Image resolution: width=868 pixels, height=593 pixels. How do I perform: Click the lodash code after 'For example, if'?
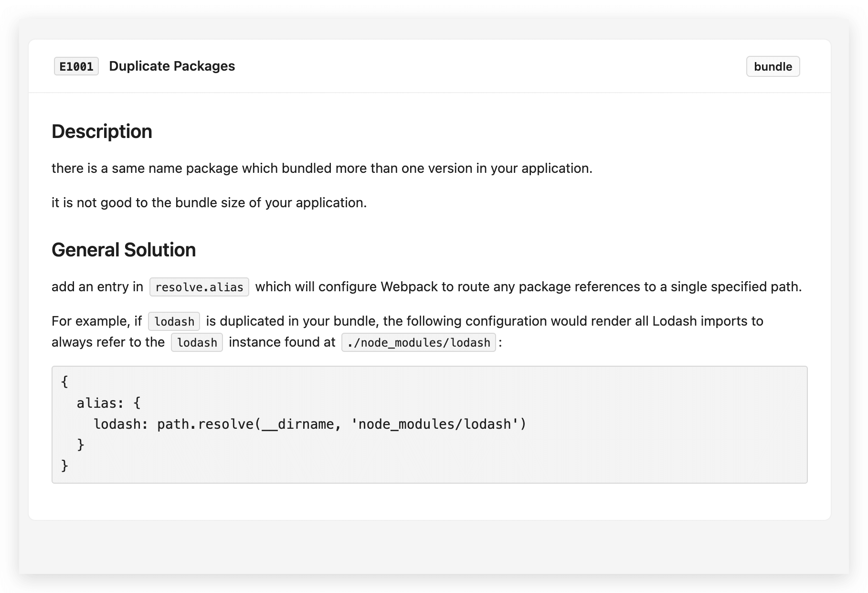(x=174, y=321)
